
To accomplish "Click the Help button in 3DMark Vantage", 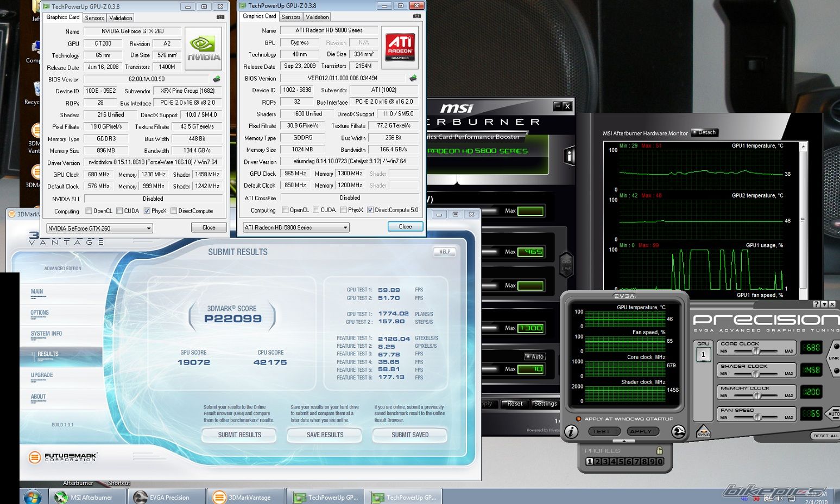I will point(445,252).
